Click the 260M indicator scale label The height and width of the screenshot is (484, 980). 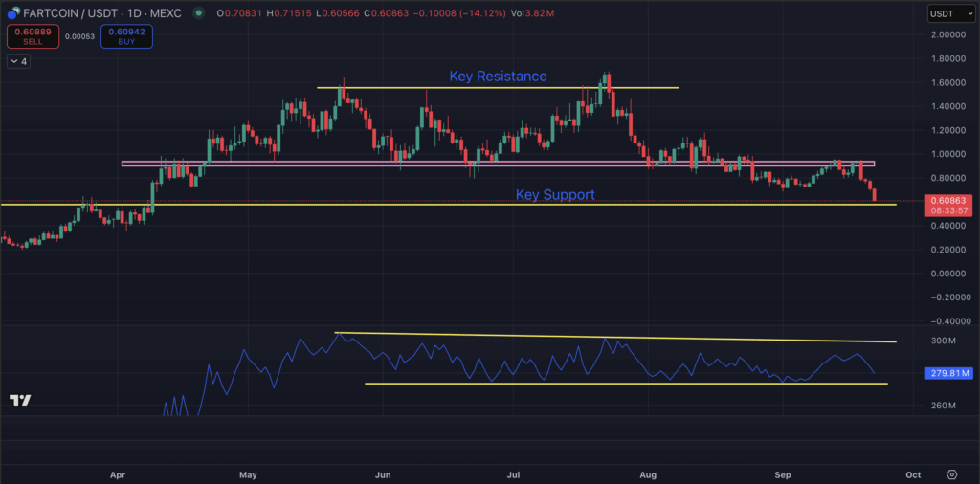943,406
